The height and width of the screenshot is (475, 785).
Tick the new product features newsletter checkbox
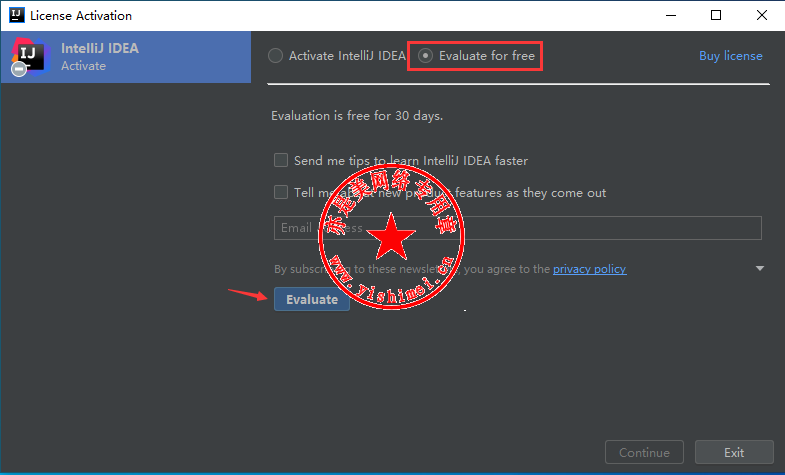pos(281,192)
